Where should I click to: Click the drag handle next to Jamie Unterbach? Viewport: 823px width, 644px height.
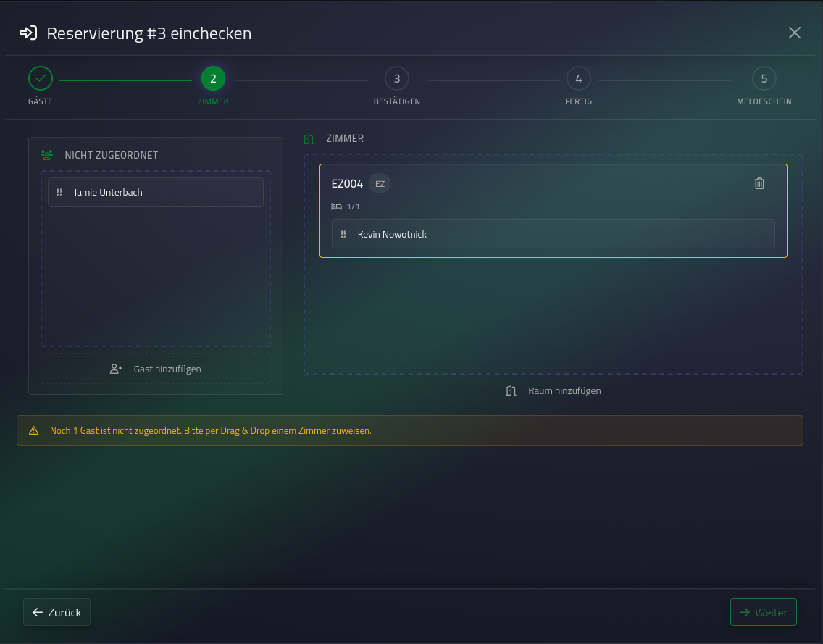click(60, 193)
